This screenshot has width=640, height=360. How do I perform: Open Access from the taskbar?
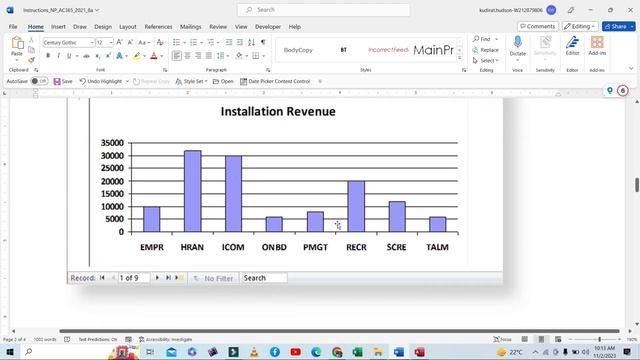point(420,352)
